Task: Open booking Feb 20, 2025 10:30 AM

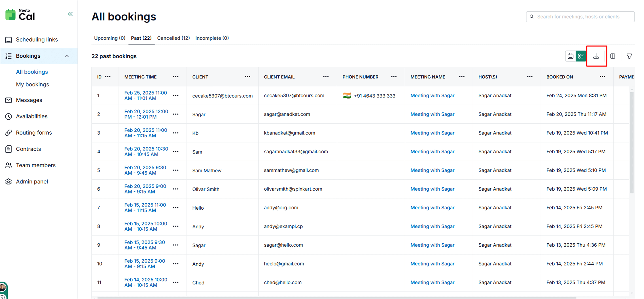Action: tap(146, 152)
